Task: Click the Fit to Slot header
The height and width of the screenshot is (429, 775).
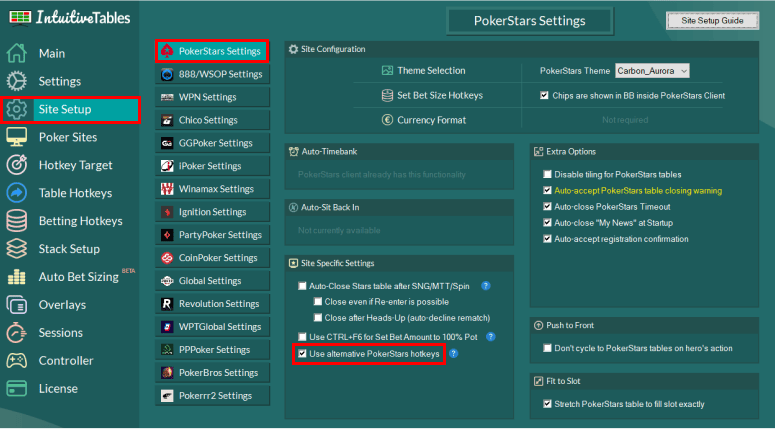Action: tap(645, 381)
